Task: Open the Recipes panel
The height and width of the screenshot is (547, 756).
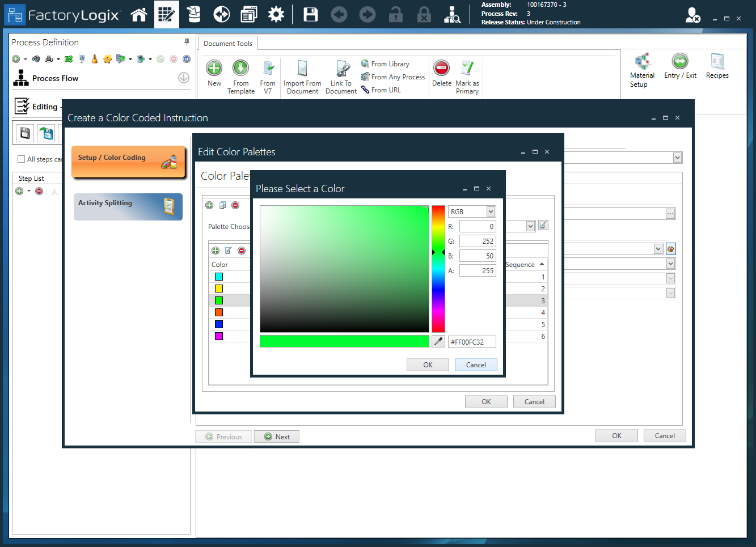Action: (x=717, y=67)
